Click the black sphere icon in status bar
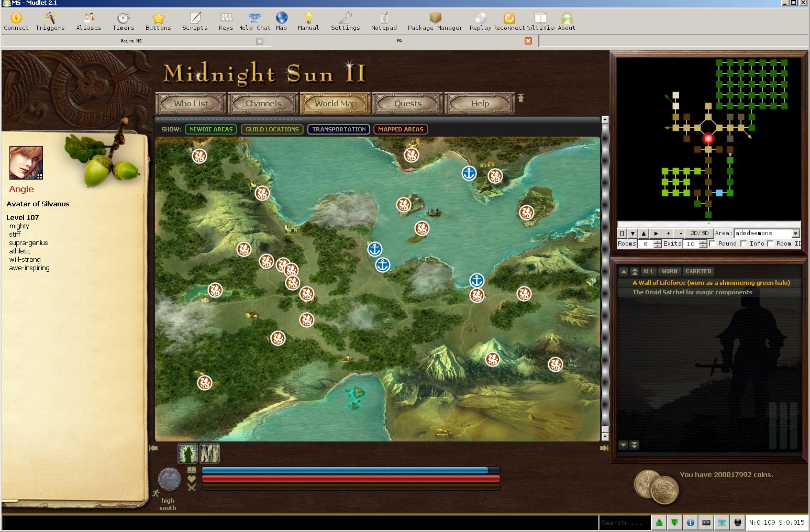Screen dimensions: 810x532 coord(738,522)
